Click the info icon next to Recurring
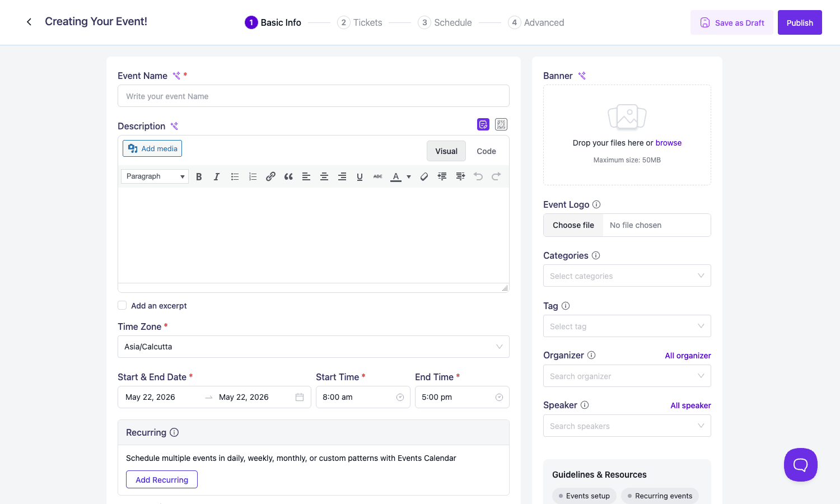840x504 pixels. click(174, 432)
